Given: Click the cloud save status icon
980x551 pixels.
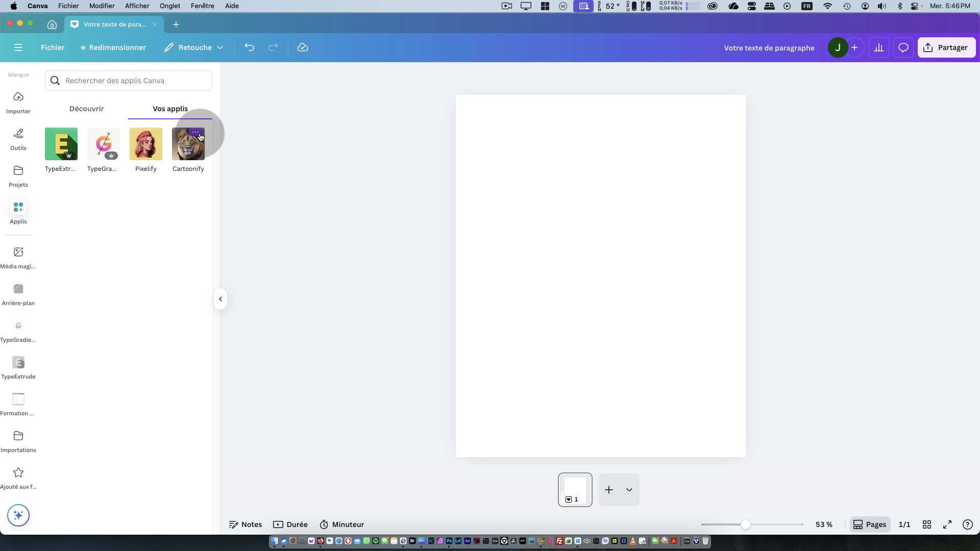Looking at the screenshot, I should pos(303,47).
